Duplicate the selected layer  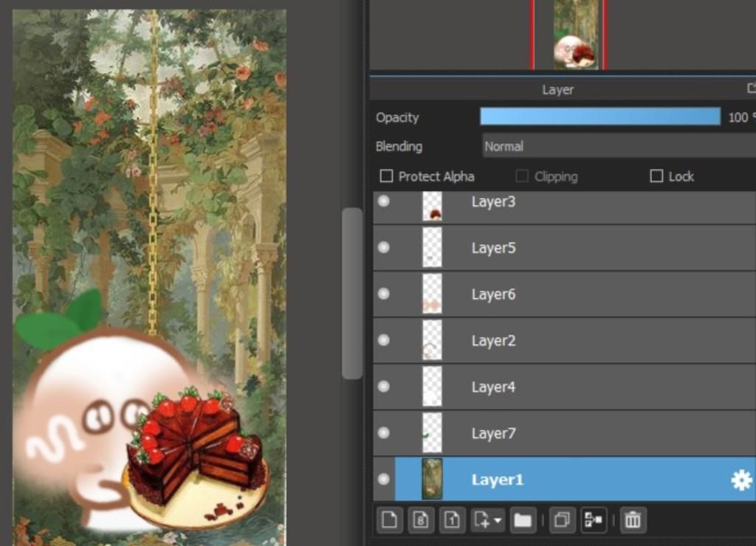point(562,520)
